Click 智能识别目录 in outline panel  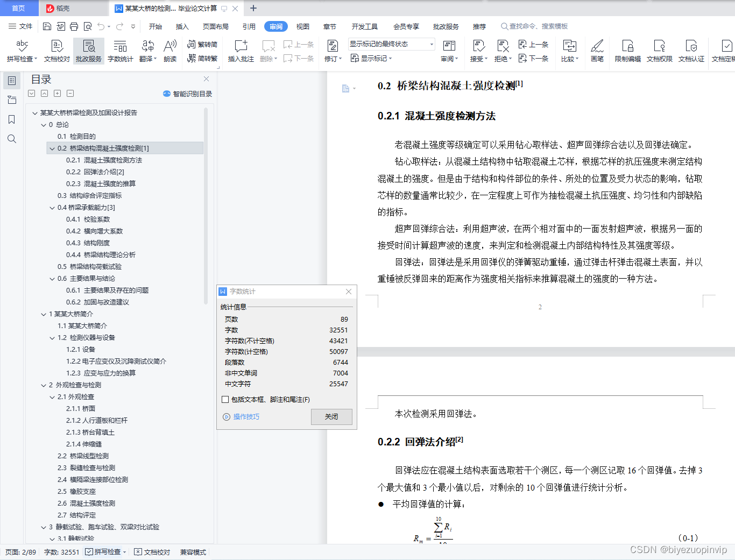coord(188,94)
